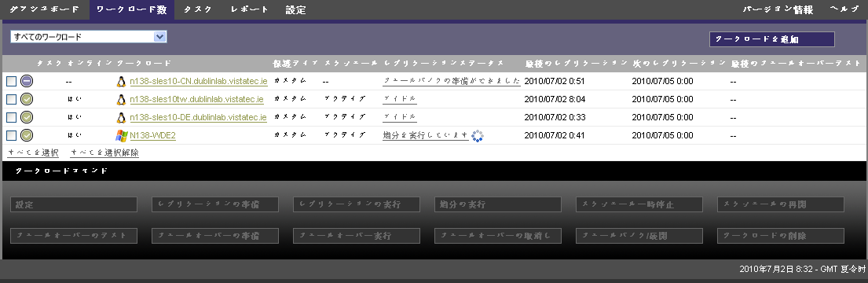Click フェールオーバーの準備 command button

point(214,236)
